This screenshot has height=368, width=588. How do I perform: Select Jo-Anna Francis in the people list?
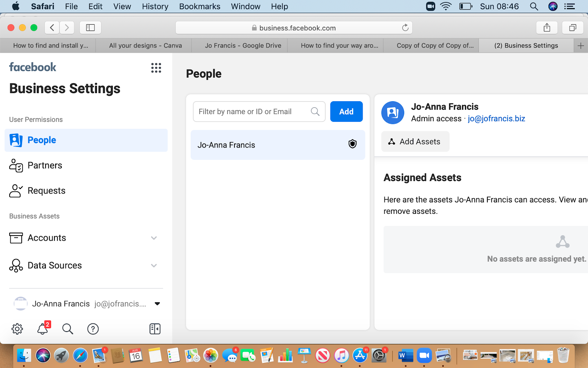click(278, 145)
